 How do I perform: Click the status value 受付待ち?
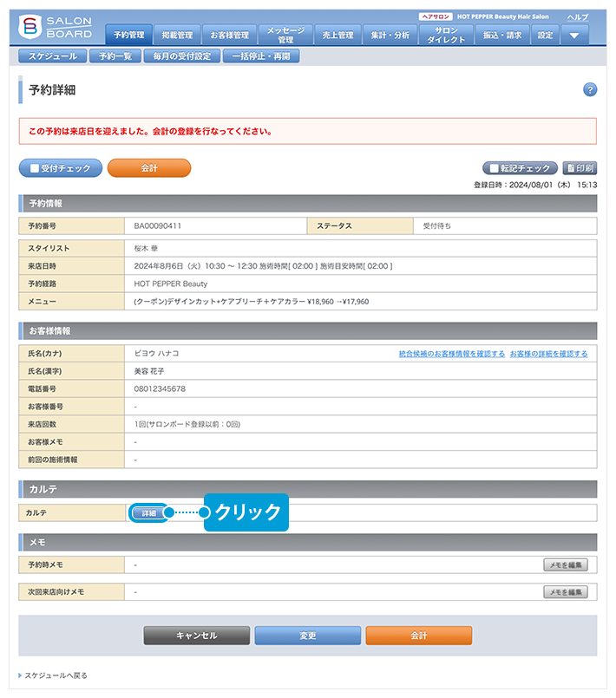(437, 226)
